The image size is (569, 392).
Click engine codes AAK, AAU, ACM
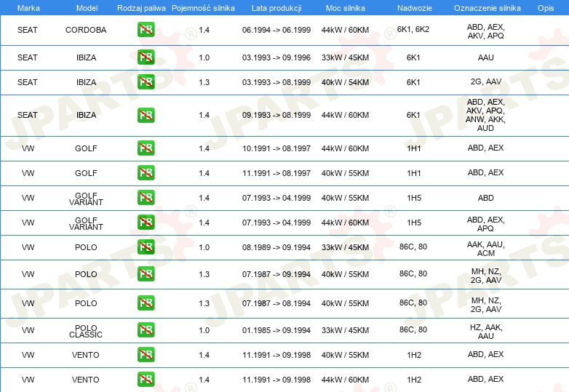coord(485,249)
